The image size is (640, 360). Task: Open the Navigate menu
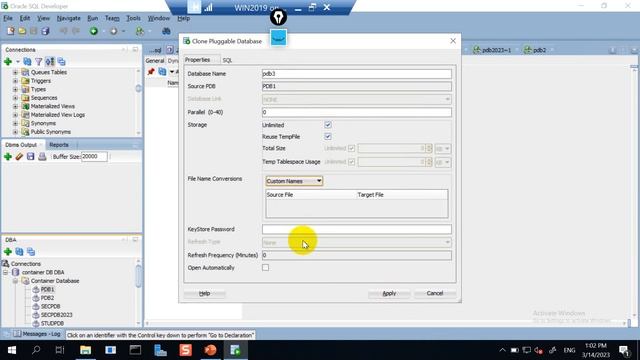(x=68, y=18)
